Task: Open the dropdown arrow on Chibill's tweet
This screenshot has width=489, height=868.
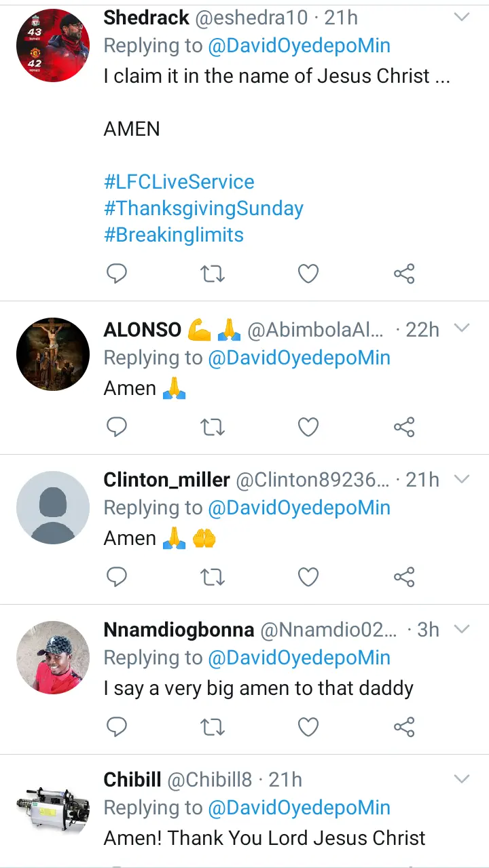Action: [462, 779]
